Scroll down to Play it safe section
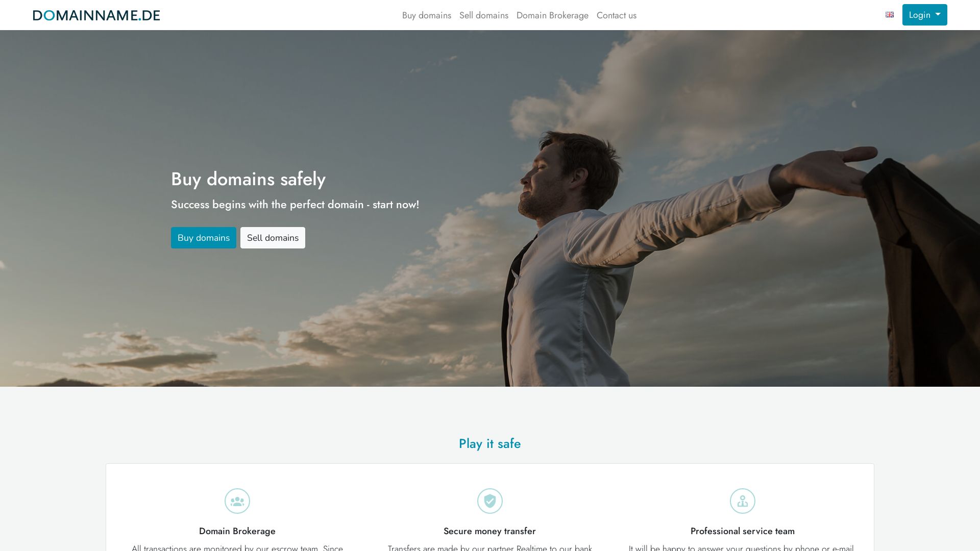The image size is (980, 551). click(490, 443)
